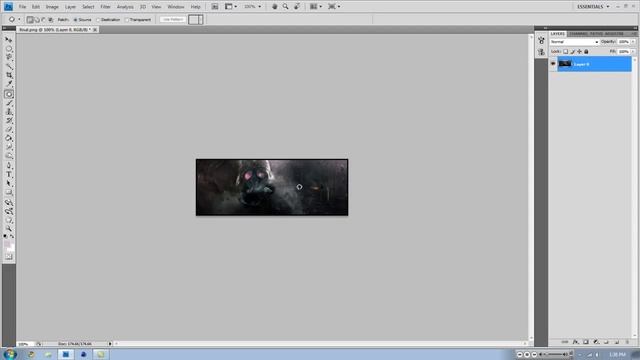Open the Fill slider arrow
Viewport: 640px width, 360px height.
pos(633,52)
